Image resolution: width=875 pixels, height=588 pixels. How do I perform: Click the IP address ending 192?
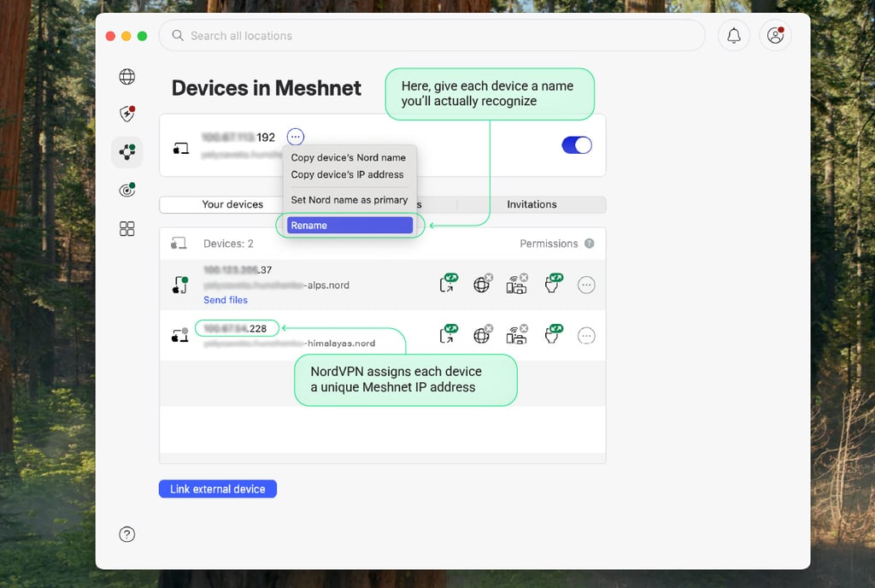coord(238,138)
